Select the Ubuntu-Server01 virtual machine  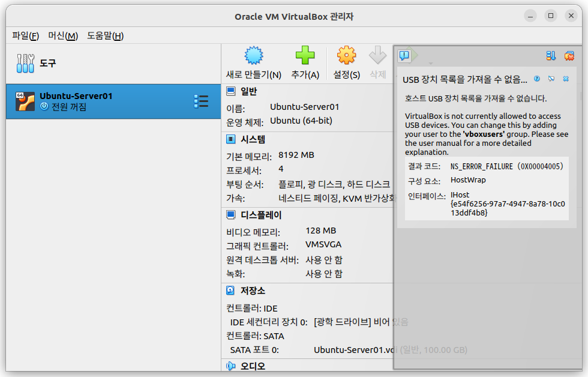pyautogui.click(x=113, y=101)
